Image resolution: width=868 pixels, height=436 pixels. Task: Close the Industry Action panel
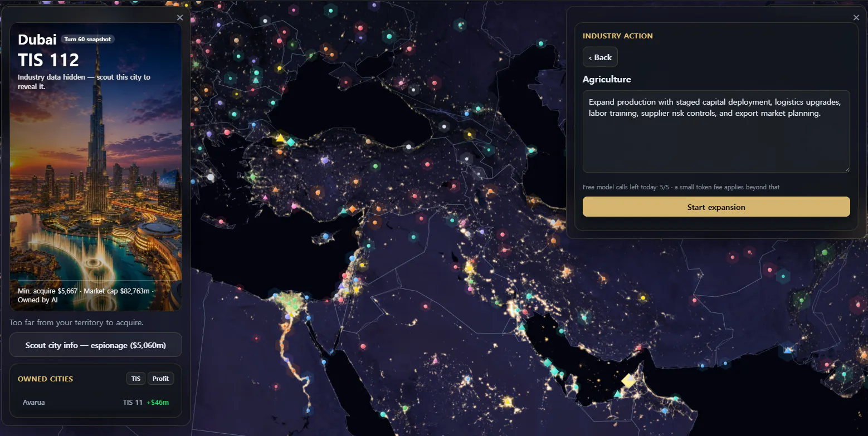pyautogui.click(x=856, y=17)
